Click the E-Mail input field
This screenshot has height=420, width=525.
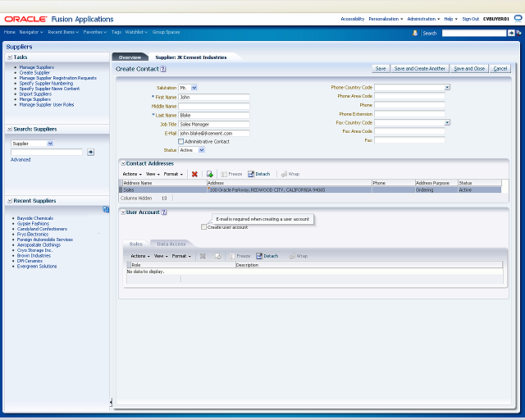(214, 134)
